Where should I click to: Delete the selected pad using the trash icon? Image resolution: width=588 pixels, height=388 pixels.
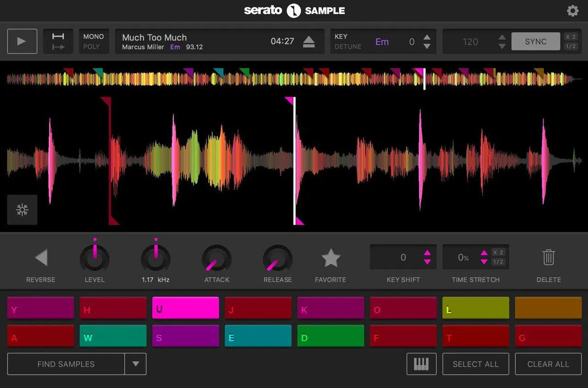click(548, 256)
